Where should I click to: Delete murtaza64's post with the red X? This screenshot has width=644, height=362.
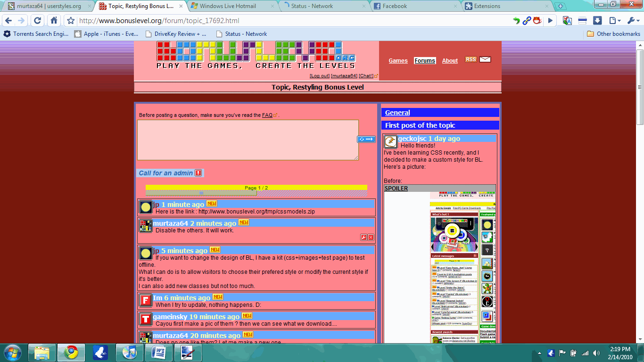(x=371, y=237)
